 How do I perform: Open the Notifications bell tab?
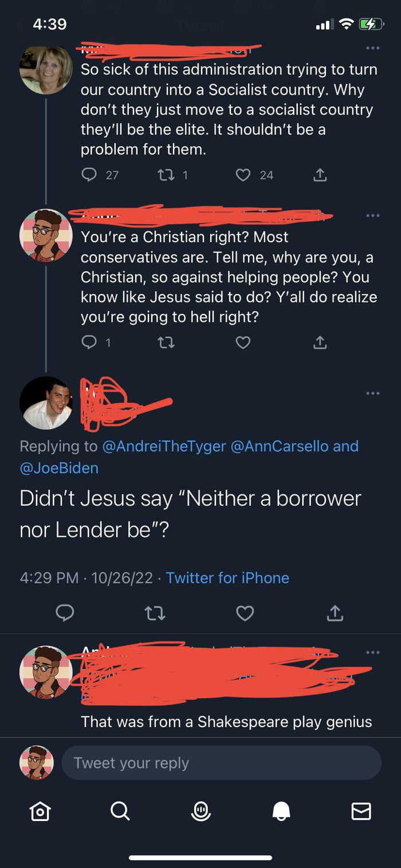click(x=281, y=811)
